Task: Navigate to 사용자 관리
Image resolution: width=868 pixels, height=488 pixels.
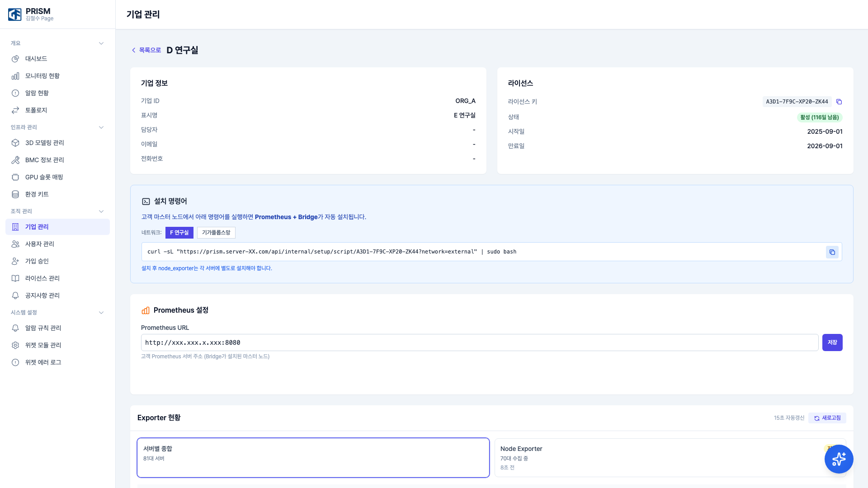Action: click(57, 244)
